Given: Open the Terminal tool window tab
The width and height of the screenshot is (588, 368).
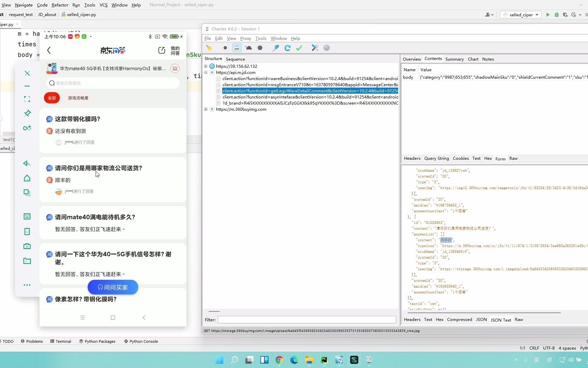Looking at the screenshot, I should click(x=61, y=341).
